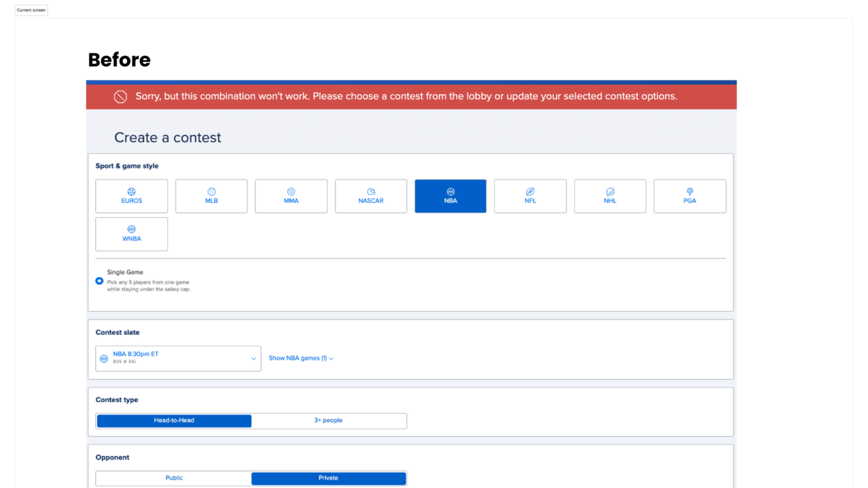Click the Contest slate section label
Screen dimensions: 868x488
point(118,333)
